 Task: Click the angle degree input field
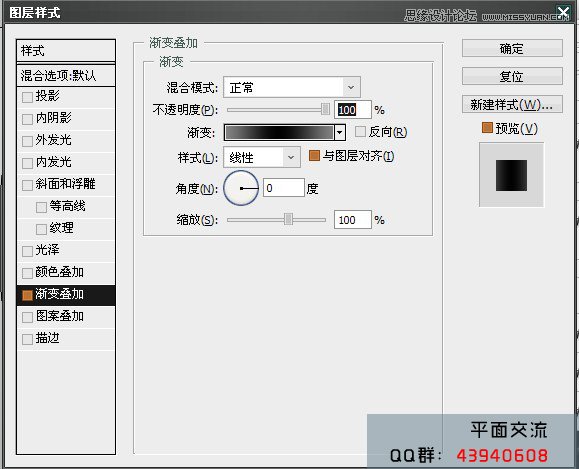pos(284,188)
